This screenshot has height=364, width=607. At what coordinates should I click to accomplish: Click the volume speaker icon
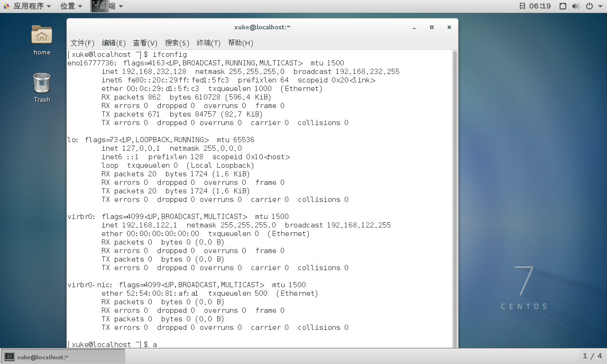point(576,6)
